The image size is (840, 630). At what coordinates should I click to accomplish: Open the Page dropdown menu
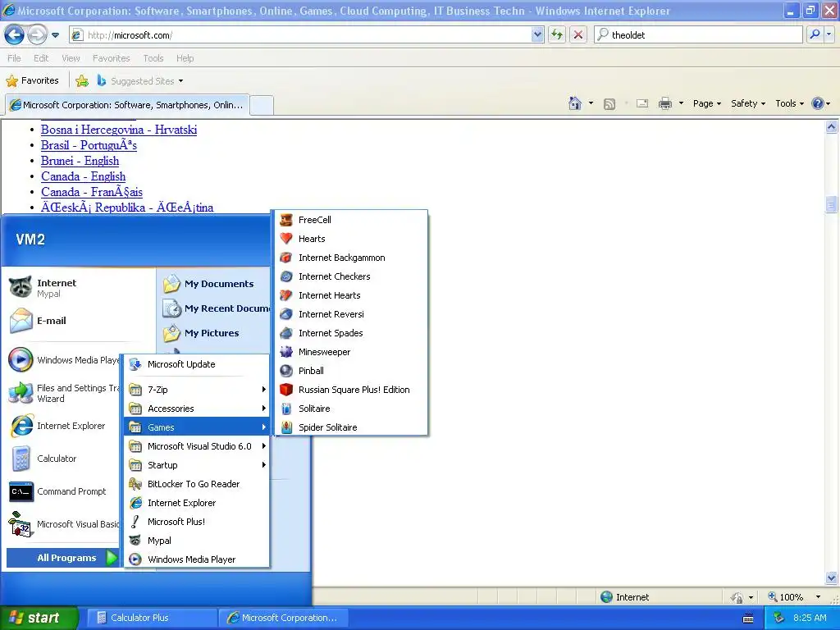706,103
